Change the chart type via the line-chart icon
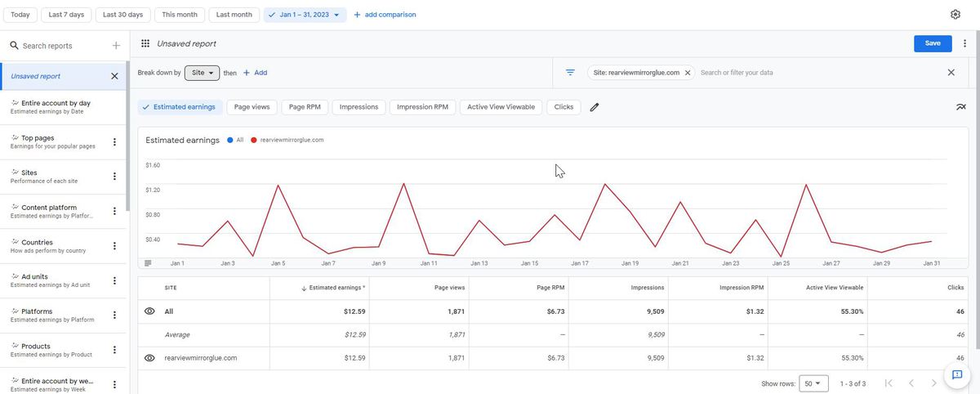This screenshot has width=980, height=394. point(960,107)
